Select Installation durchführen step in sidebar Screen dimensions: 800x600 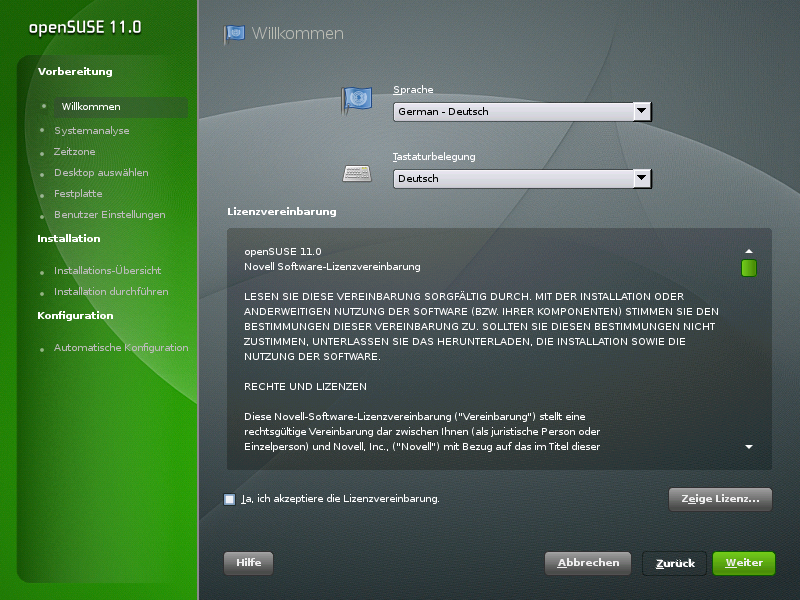click(x=111, y=291)
